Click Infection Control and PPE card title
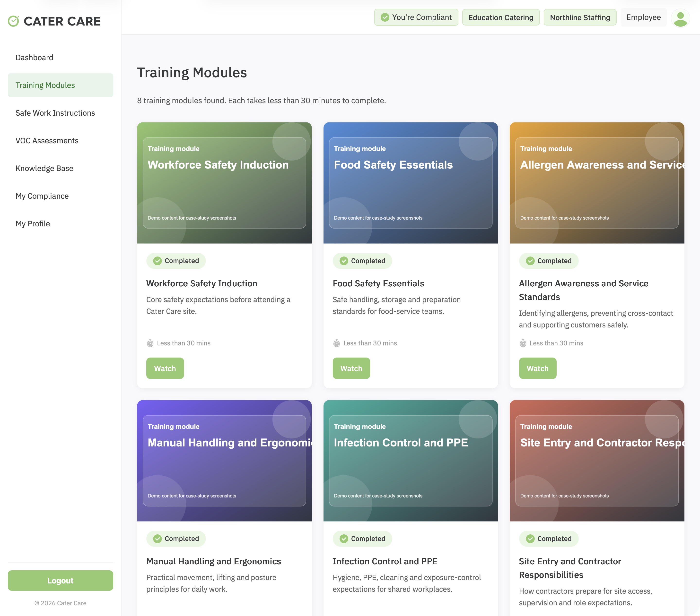Screen dimensions: 700x616 (x=385, y=561)
